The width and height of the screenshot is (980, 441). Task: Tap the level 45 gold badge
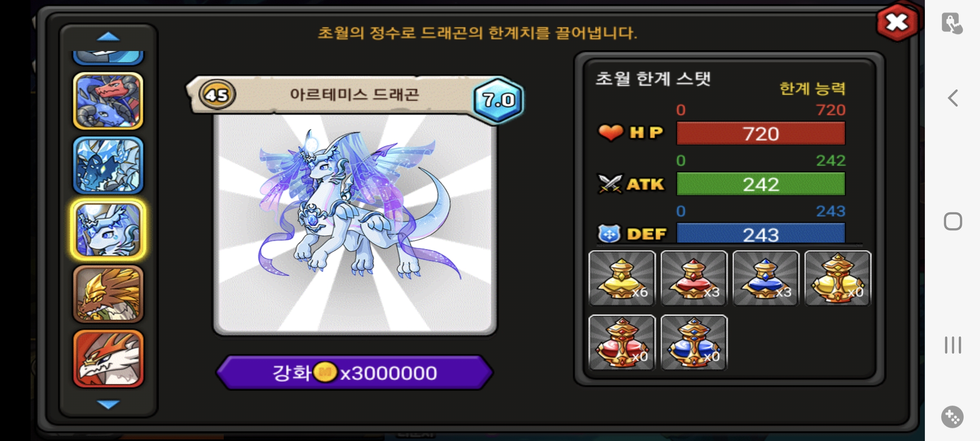pos(217,95)
